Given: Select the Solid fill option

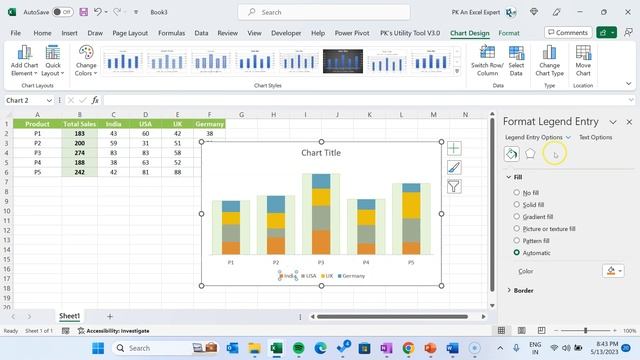Looking at the screenshot, I should (x=516, y=204).
